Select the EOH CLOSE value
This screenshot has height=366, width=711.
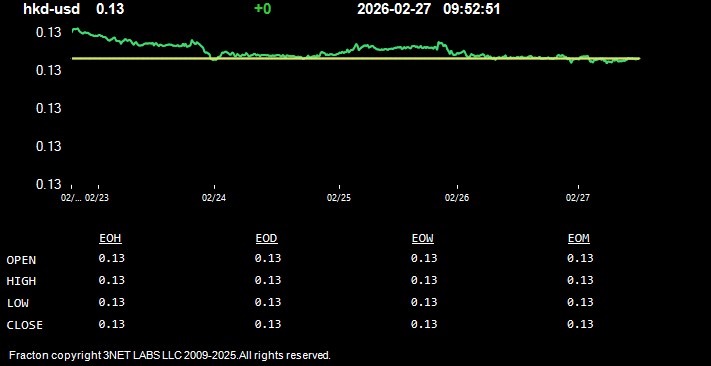(x=112, y=324)
